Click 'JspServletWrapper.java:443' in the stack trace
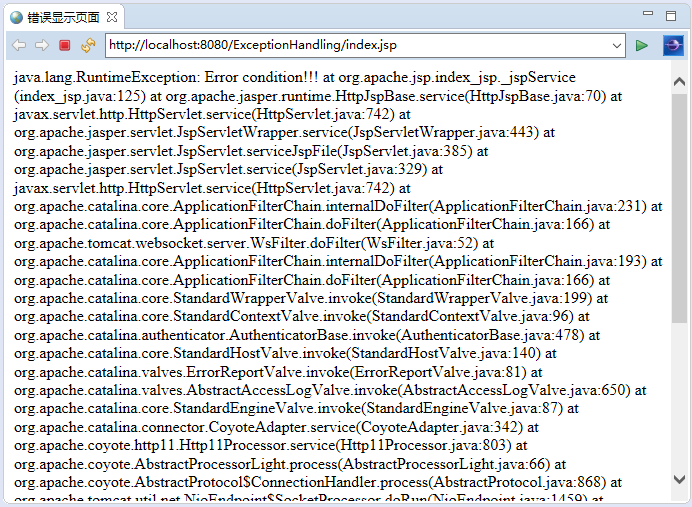This screenshot has height=507, width=692. [x=444, y=132]
